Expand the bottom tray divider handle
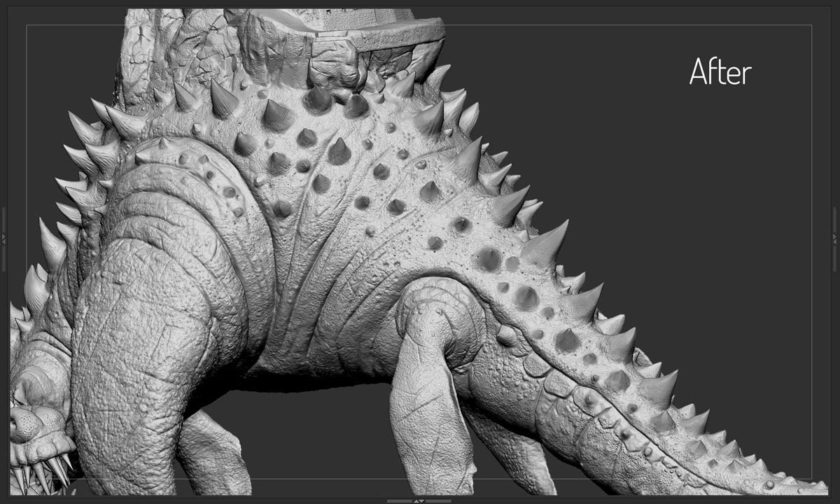840x504 pixels. tap(419, 500)
